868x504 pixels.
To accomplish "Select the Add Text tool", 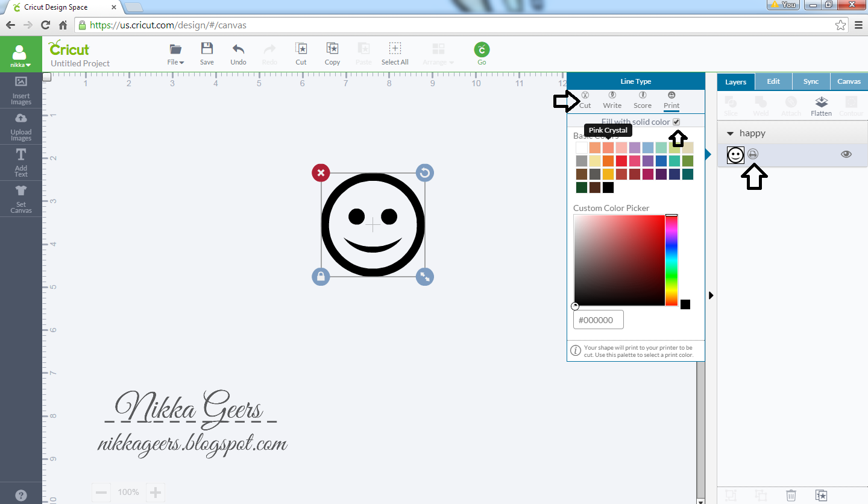I will [20, 162].
